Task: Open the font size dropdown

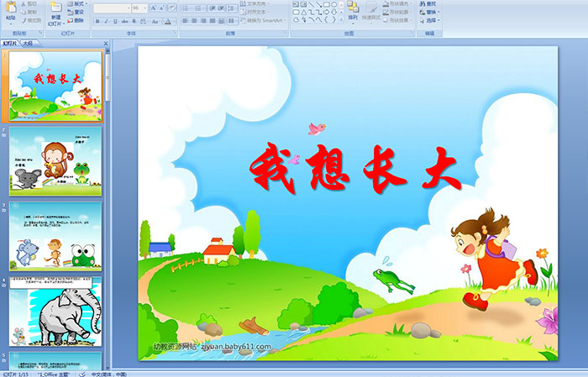Action: (x=145, y=8)
